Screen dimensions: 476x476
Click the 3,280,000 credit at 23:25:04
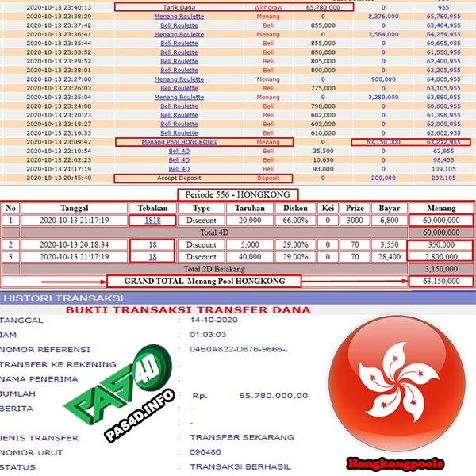pos(383,97)
